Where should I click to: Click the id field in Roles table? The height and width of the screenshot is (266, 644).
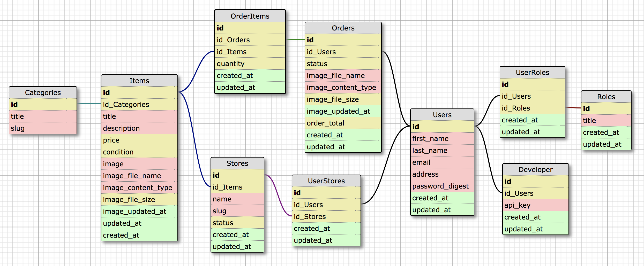(606, 108)
